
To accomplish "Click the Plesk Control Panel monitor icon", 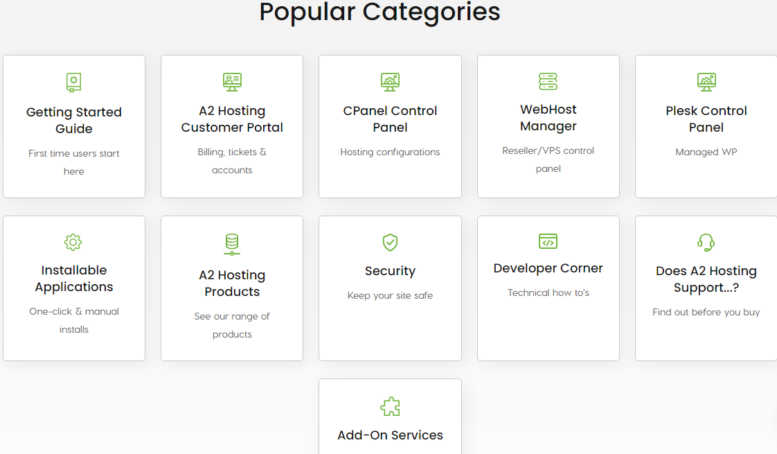I will pyautogui.click(x=706, y=82).
